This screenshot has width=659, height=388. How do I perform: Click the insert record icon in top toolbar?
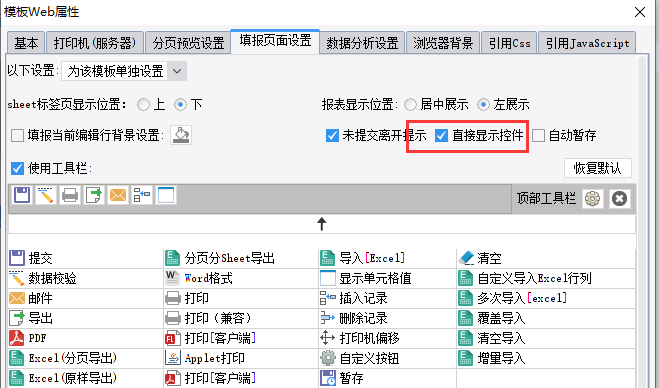click(142, 195)
